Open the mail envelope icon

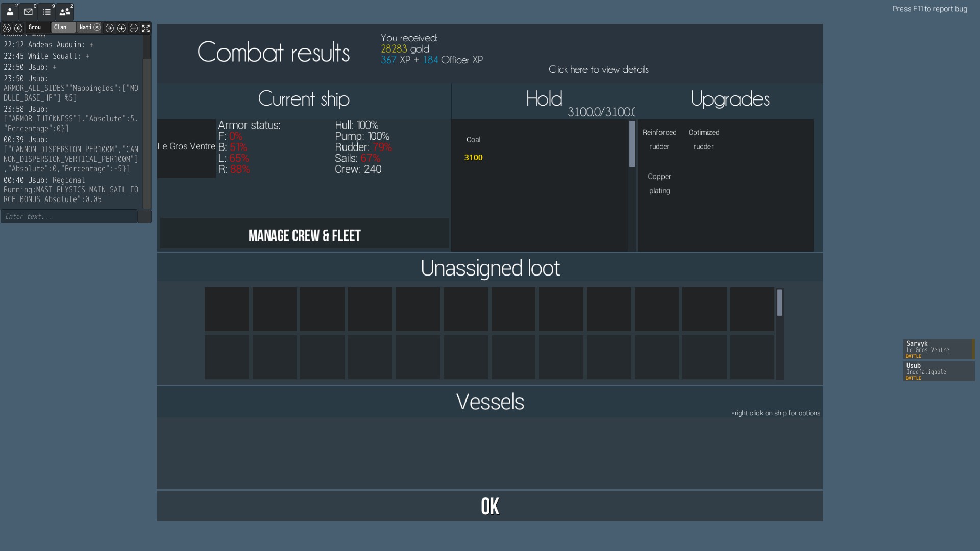[x=28, y=12]
